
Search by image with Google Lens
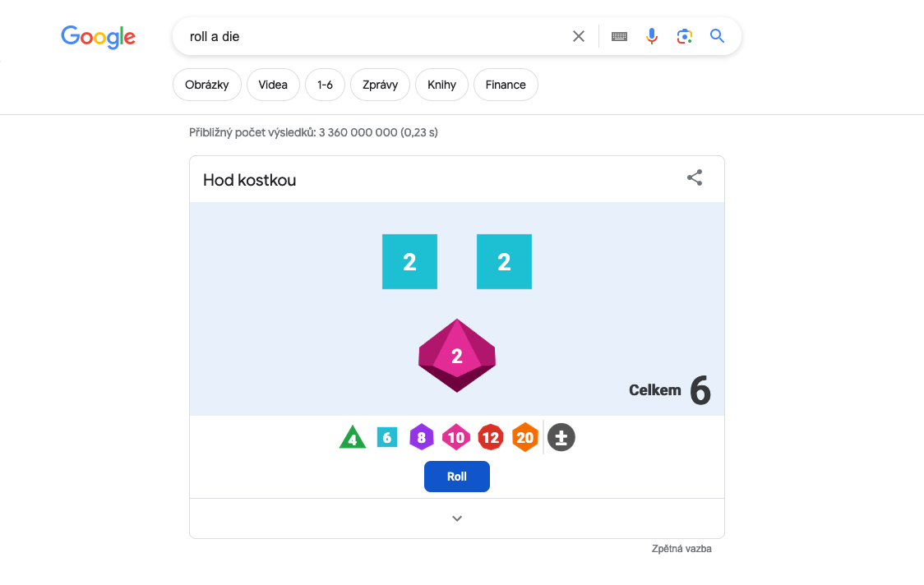[x=685, y=36]
